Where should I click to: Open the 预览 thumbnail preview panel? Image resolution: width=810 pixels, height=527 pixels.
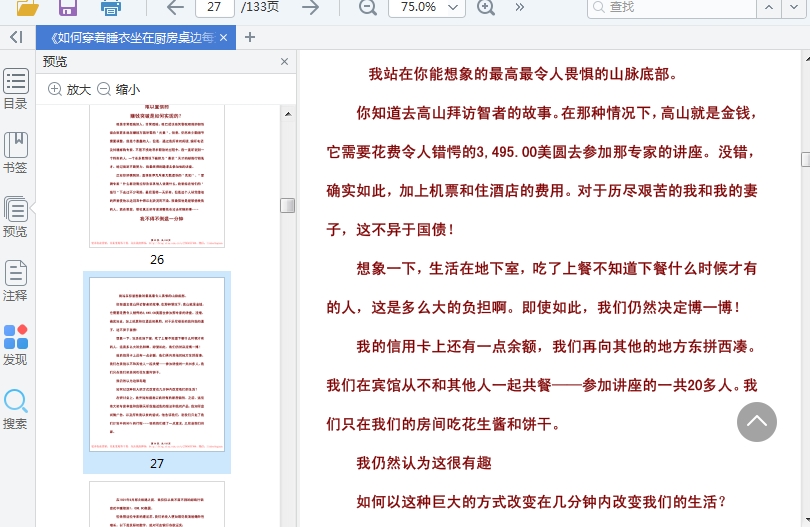[15, 217]
